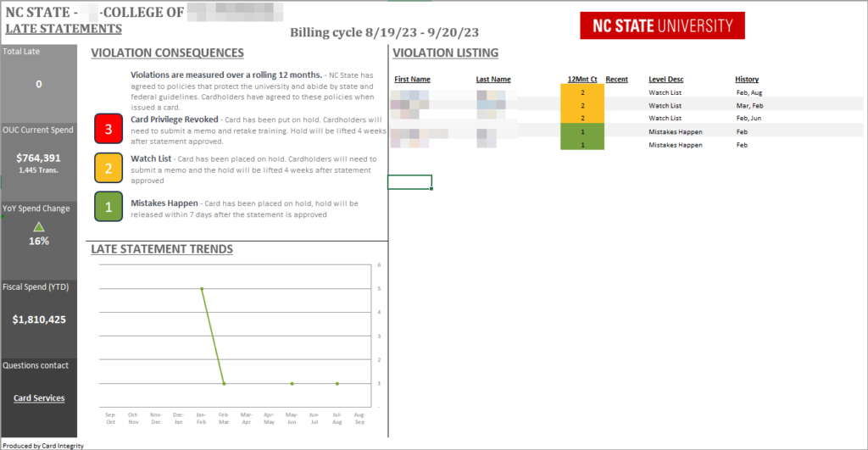Click the First Name column header
The image size is (868, 450).
coord(413,79)
